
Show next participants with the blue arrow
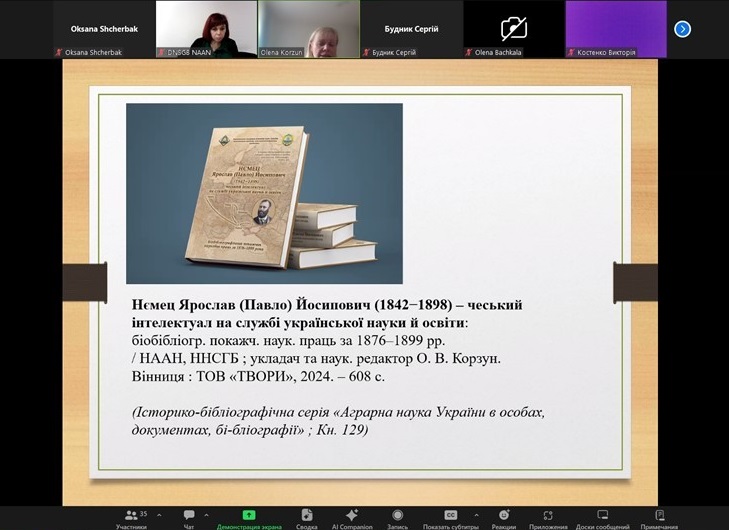(x=682, y=29)
